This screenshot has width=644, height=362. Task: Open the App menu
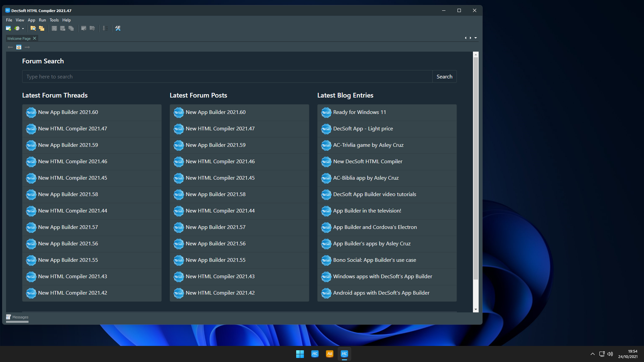pyautogui.click(x=32, y=20)
